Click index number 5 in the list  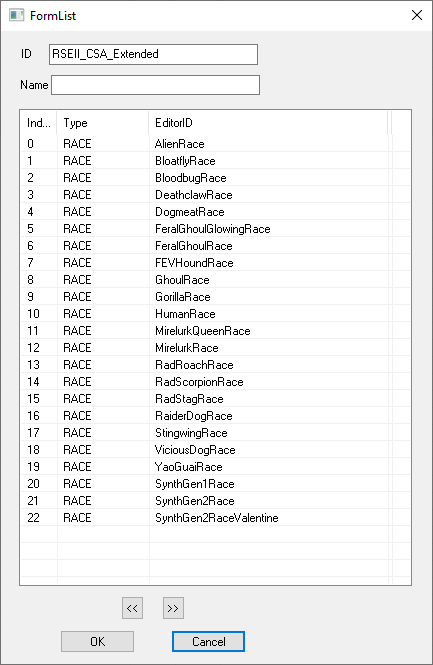30,229
